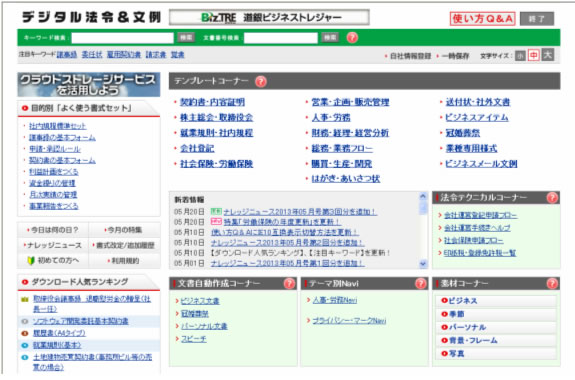Open 人事・労務 template category

tap(331, 117)
